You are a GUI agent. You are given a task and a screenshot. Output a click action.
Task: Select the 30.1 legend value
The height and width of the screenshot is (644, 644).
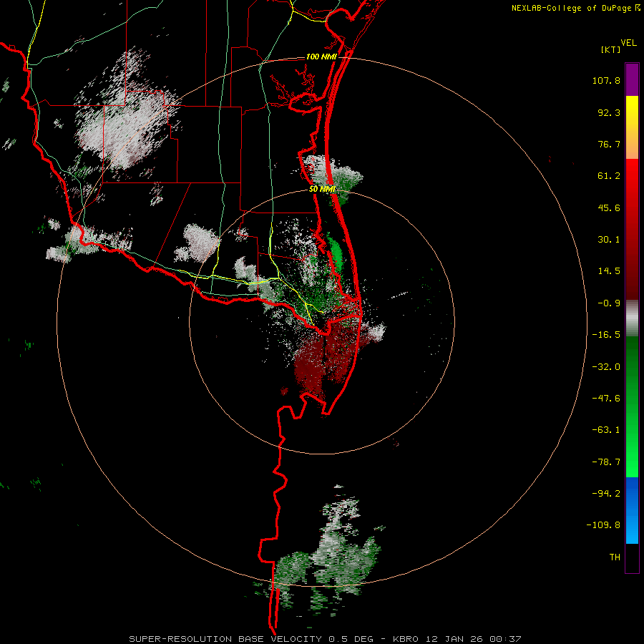pyautogui.click(x=609, y=240)
